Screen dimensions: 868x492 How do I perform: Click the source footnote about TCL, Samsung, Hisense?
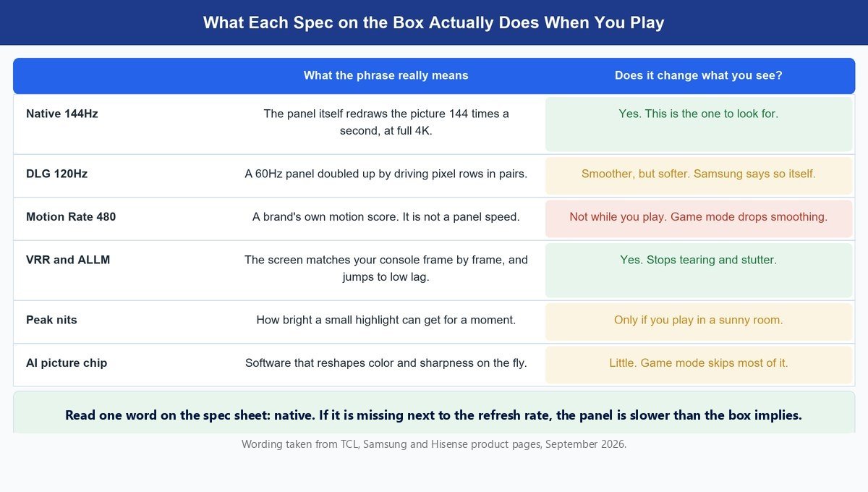pyautogui.click(x=434, y=444)
